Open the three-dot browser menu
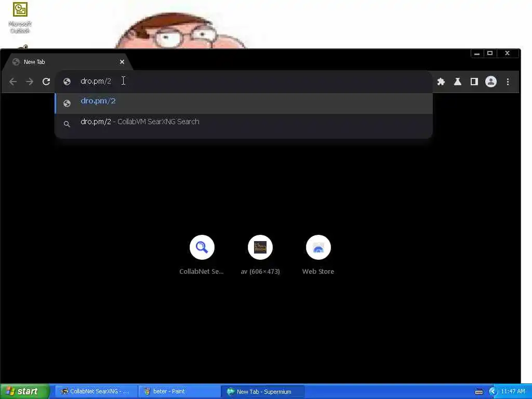 [508, 82]
